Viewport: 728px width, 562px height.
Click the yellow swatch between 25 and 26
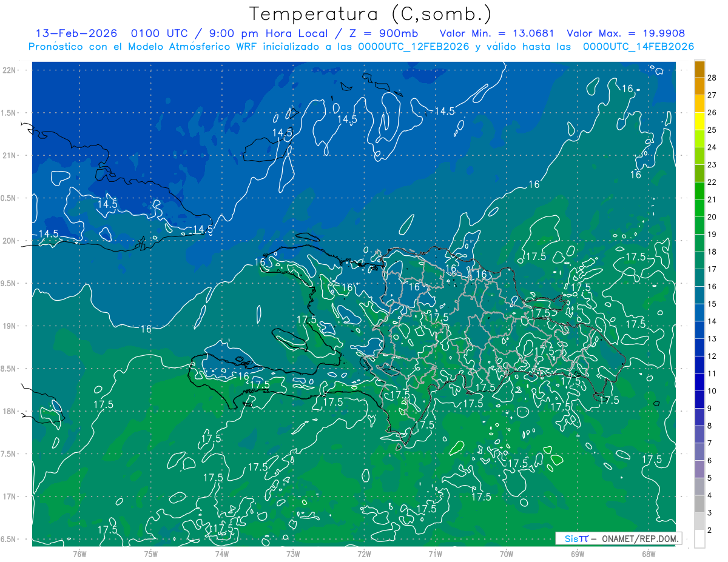699,121
